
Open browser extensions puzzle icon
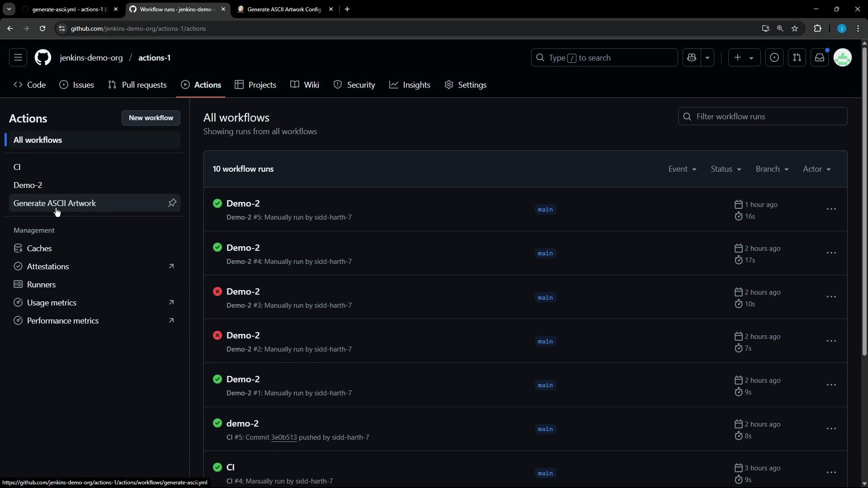tap(818, 28)
